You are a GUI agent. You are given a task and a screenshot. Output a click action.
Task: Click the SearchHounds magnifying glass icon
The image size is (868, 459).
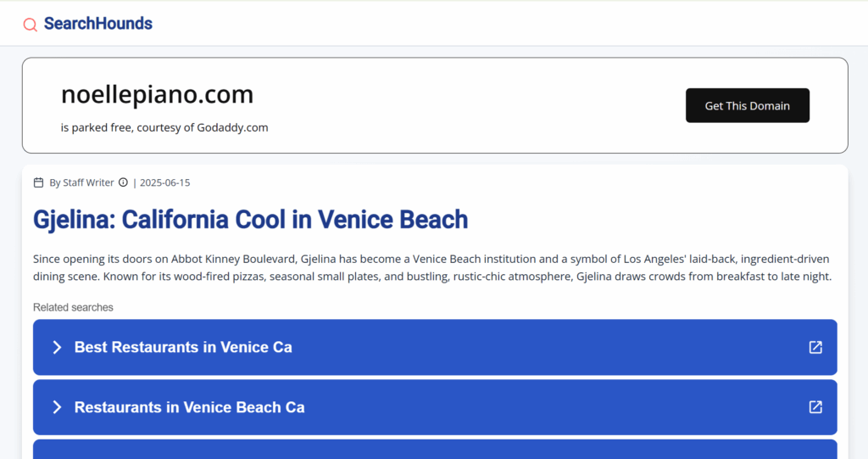point(30,25)
